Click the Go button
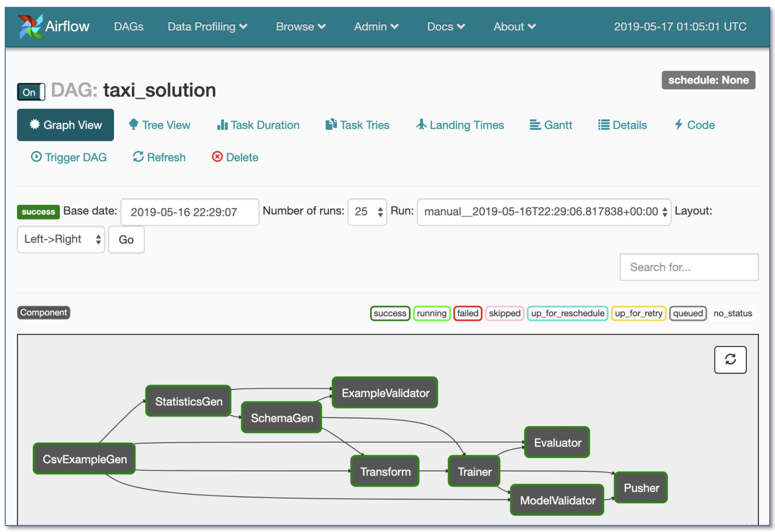775x532 pixels. [126, 240]
